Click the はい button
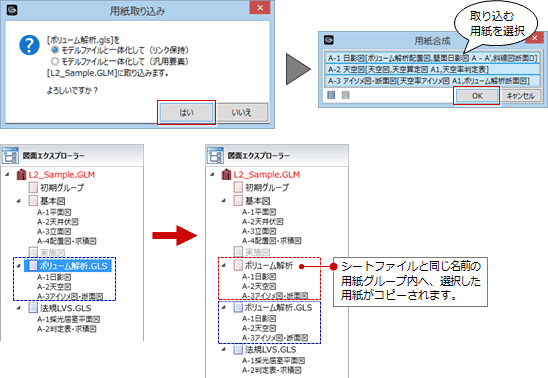548x378 pixels. click(x=186, y=112)
